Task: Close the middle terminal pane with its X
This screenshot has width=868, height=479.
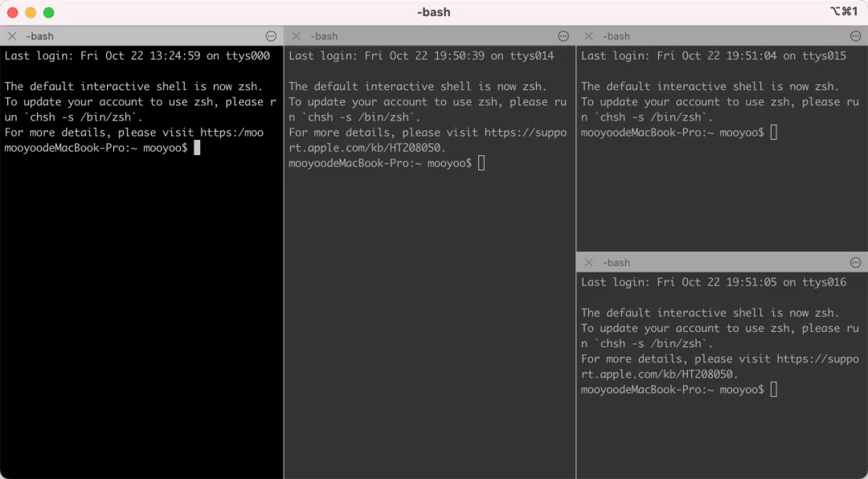Action: tap(296, 36)
